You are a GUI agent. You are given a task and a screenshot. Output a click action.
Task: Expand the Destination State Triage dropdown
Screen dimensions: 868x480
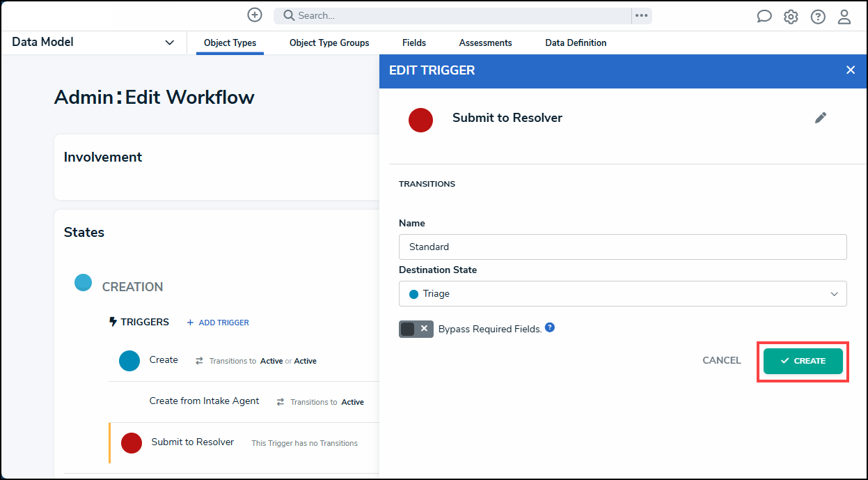pos(623,293)
